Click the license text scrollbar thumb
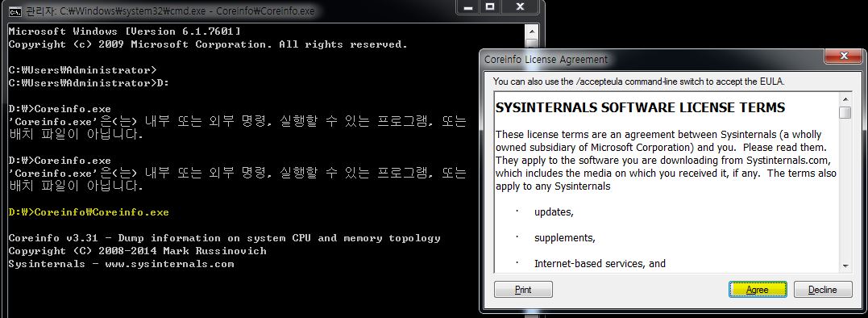Image resolution: width=868 pixels, height=318 pixels. 845,112
